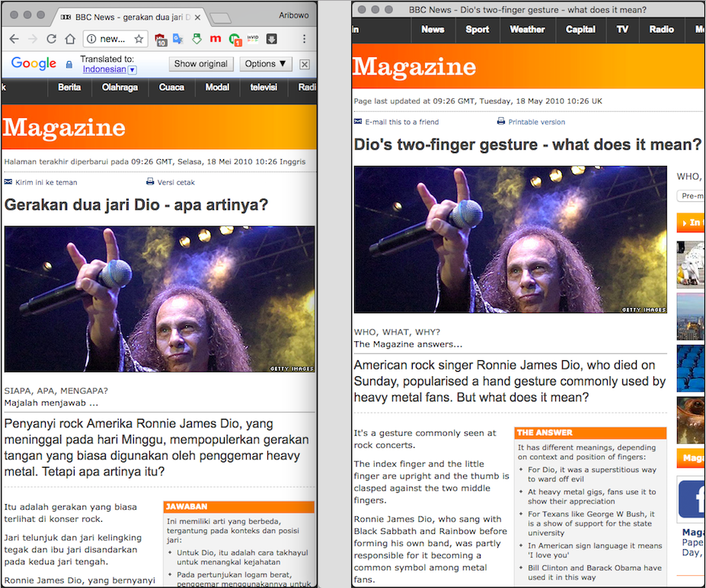
Task: Click the Google Translate extension icon
Action: (x=179, y=39)
